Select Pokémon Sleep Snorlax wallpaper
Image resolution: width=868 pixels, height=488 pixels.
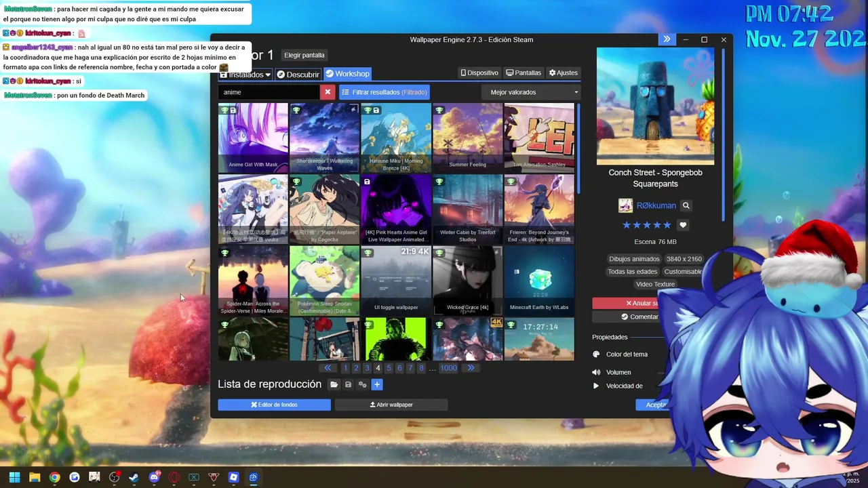[324, 281]
